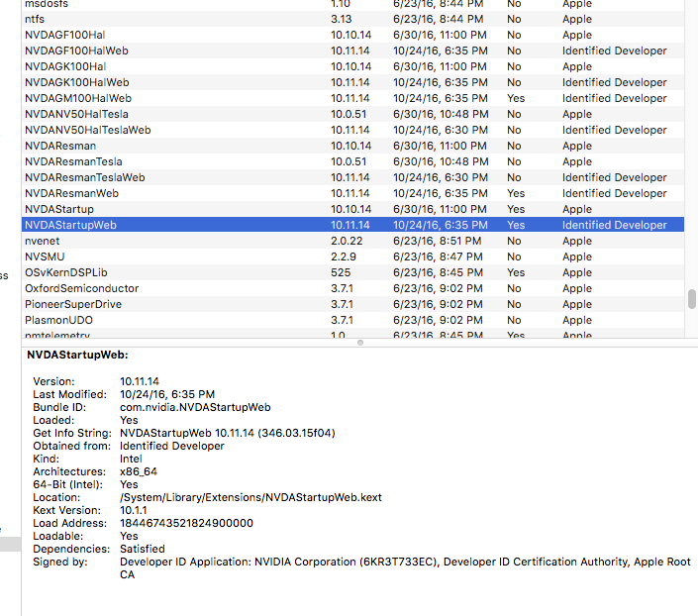Click the Kext Version value 10.1.1
This screenshot has width=698, height=616.
click(x=133, y=510)
